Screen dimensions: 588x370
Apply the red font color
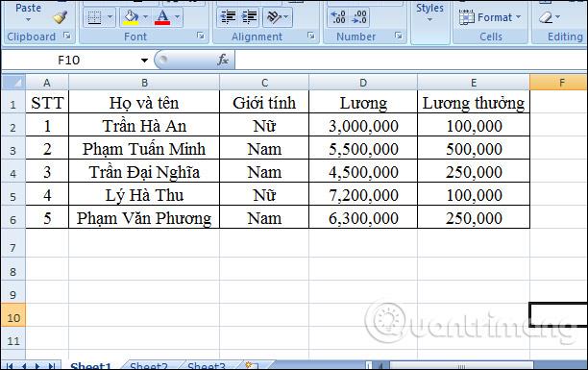(162, 17)
